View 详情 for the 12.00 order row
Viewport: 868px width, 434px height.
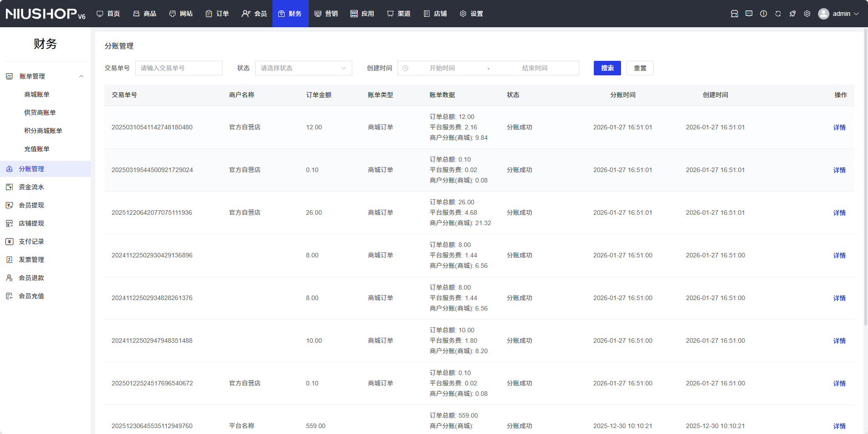point(839,128)
